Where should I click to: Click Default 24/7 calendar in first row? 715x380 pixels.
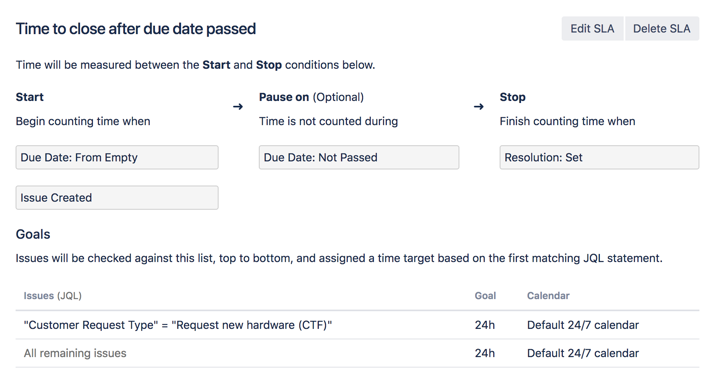[x=583, y=325]
